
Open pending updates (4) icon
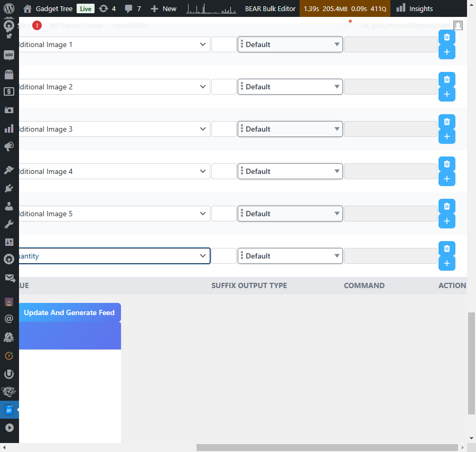pyautogui.click(x=107, y=8)
